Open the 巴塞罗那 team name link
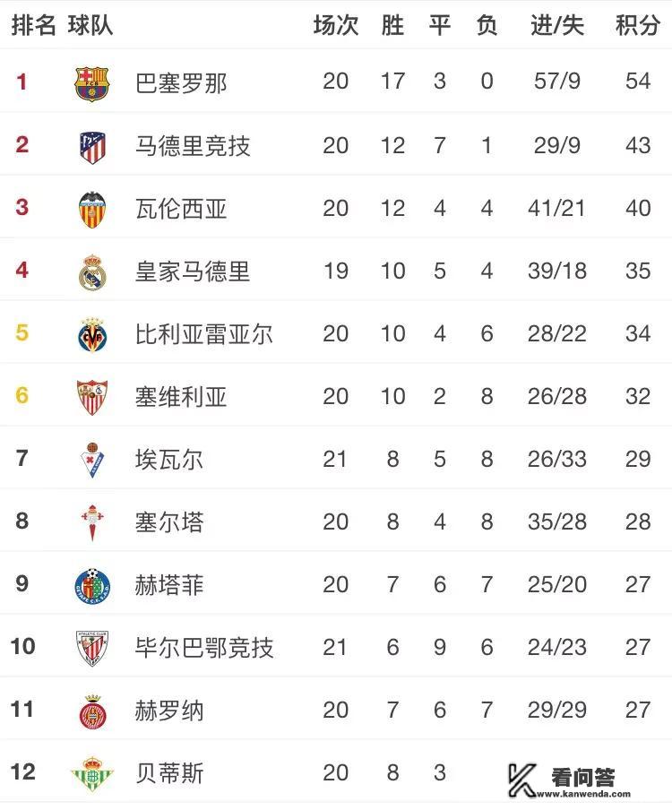 click(181, 82)
